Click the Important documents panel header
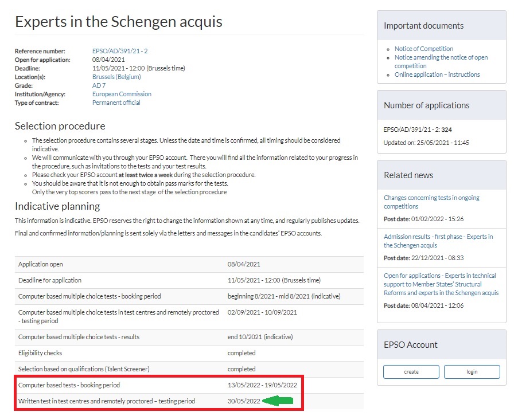This screenshot has width=518, height=420. coord(423,26)
